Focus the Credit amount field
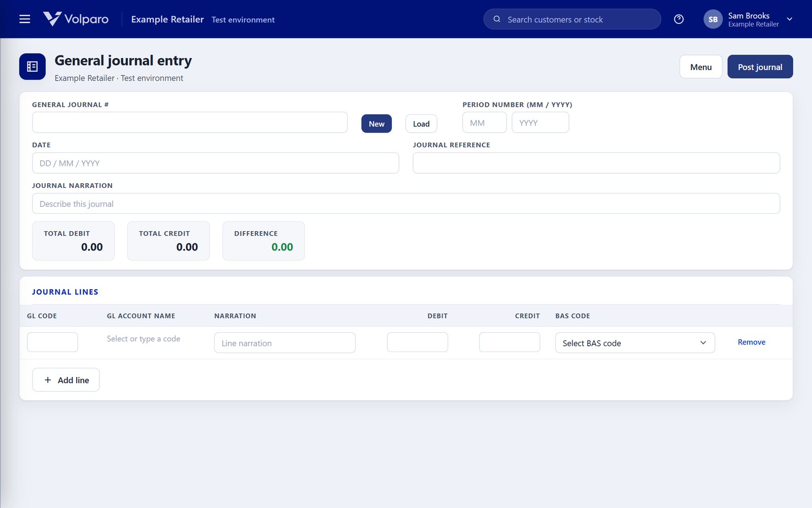This screenshot has width=812, height=508. click(x=510, y=342)
